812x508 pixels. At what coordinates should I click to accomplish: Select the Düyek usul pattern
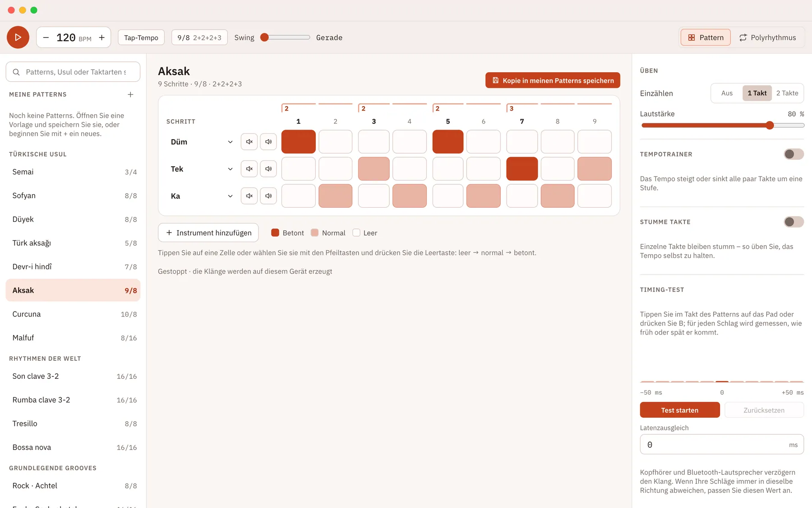73,219
